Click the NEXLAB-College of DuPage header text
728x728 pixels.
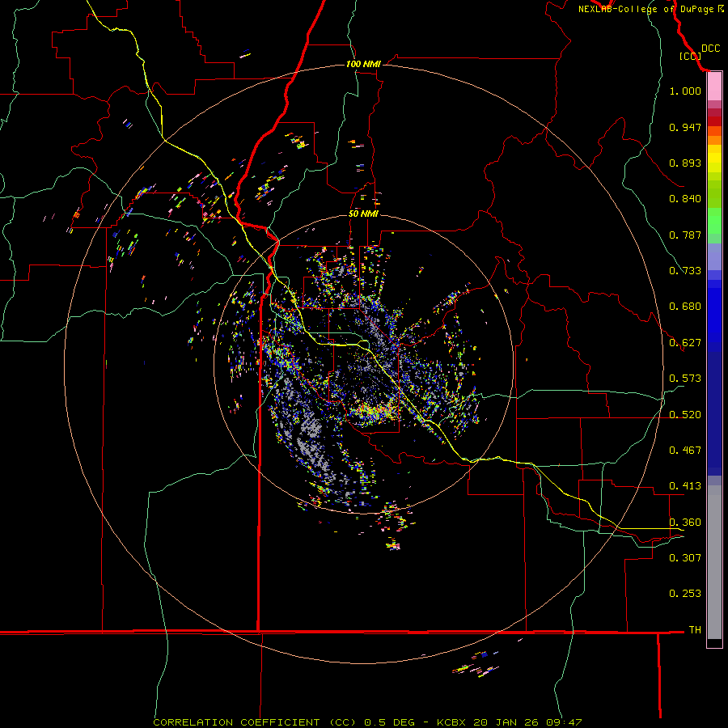tap(645, 9)
